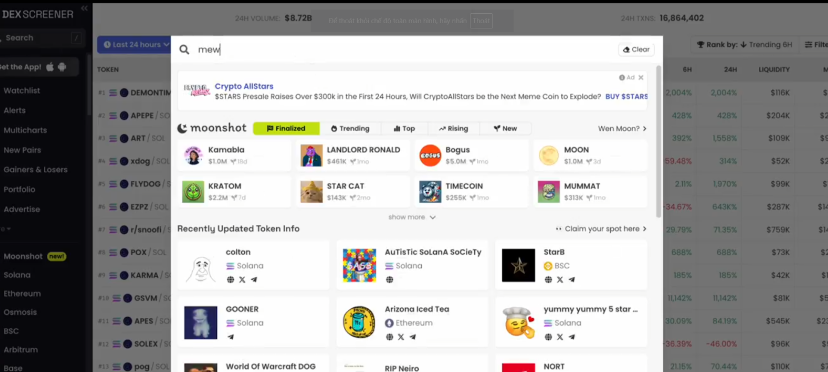Switch to the New moonshot tab

(505, 128)
